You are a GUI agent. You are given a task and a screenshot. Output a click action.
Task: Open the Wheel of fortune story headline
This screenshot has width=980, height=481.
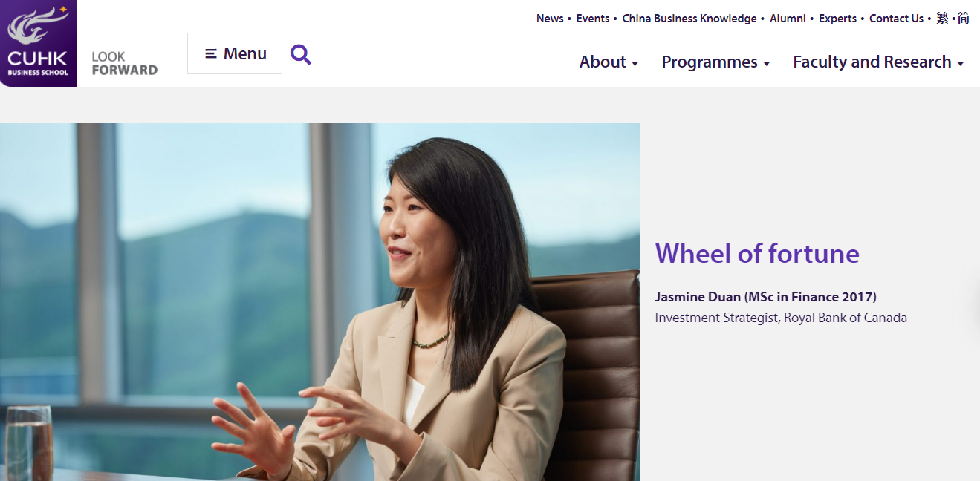click(x=757, y=254)
